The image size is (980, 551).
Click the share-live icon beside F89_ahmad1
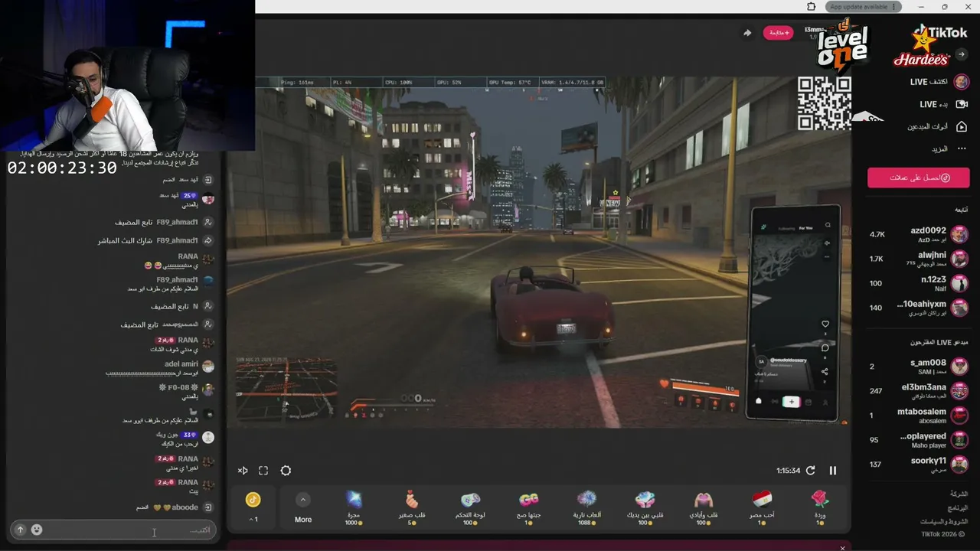coord(207,240)
